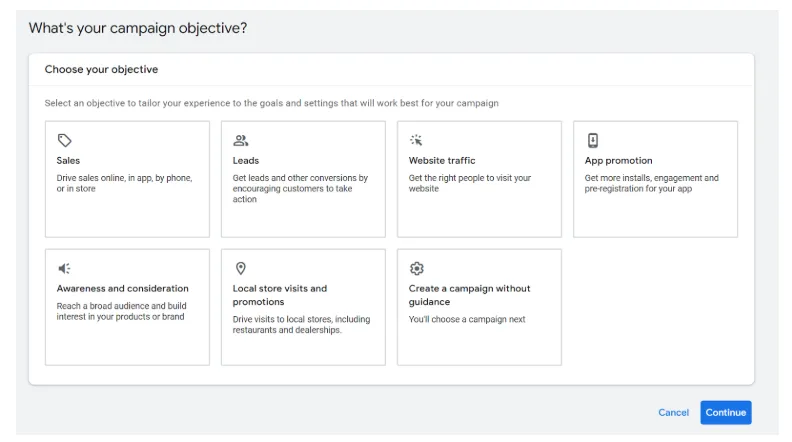The height and width of the screenshot is (442, 792).
Task: Select the Leads objective title
Action: coord(245,160)
